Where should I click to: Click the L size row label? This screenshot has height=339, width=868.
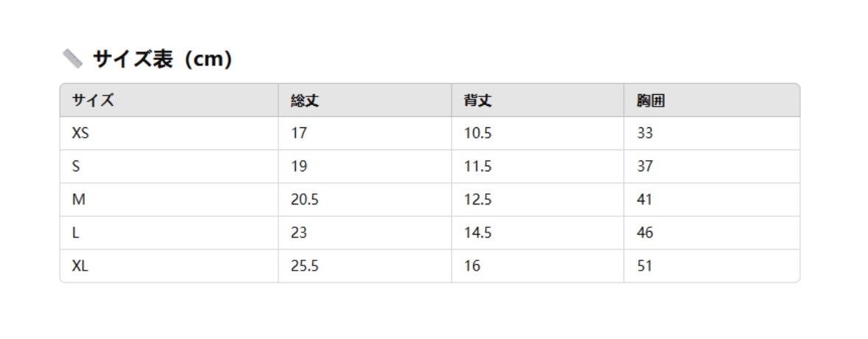coord(75,233)
